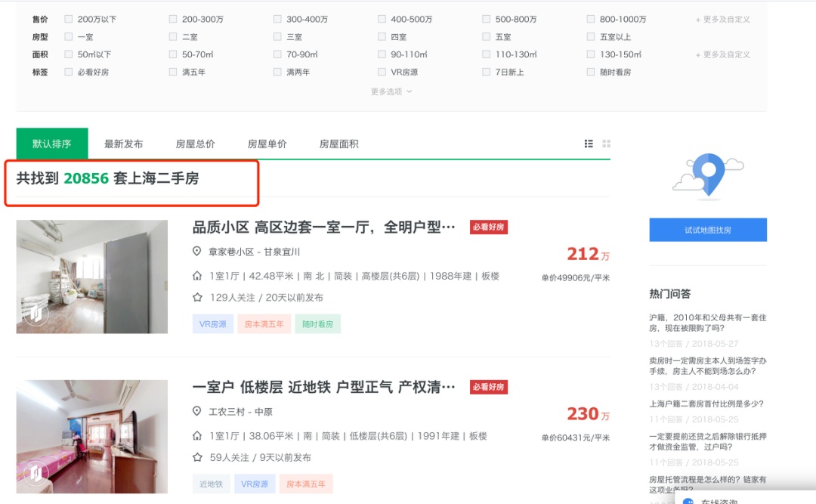This screenshot has width=816, height=504.
Task: Tick the VR房源 tag checkbox
Action: tap(383, 73)
